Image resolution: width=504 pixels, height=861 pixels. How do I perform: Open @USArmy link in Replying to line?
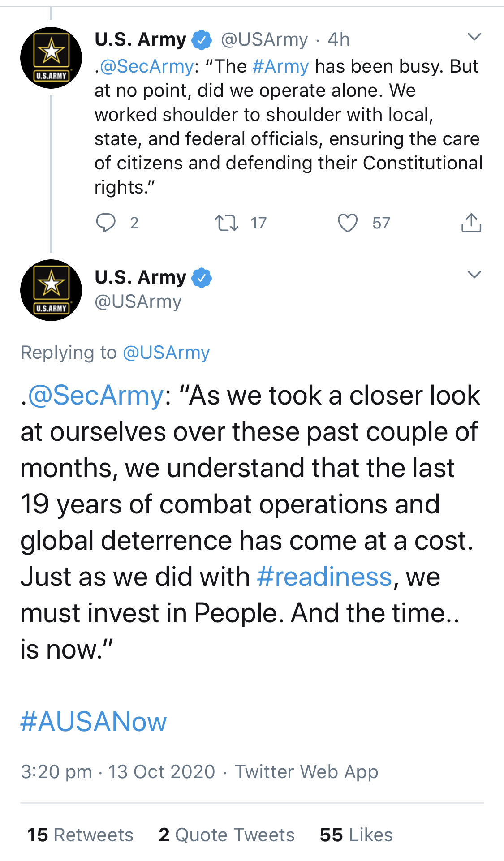pyautogui.click(x=166, y=353)
